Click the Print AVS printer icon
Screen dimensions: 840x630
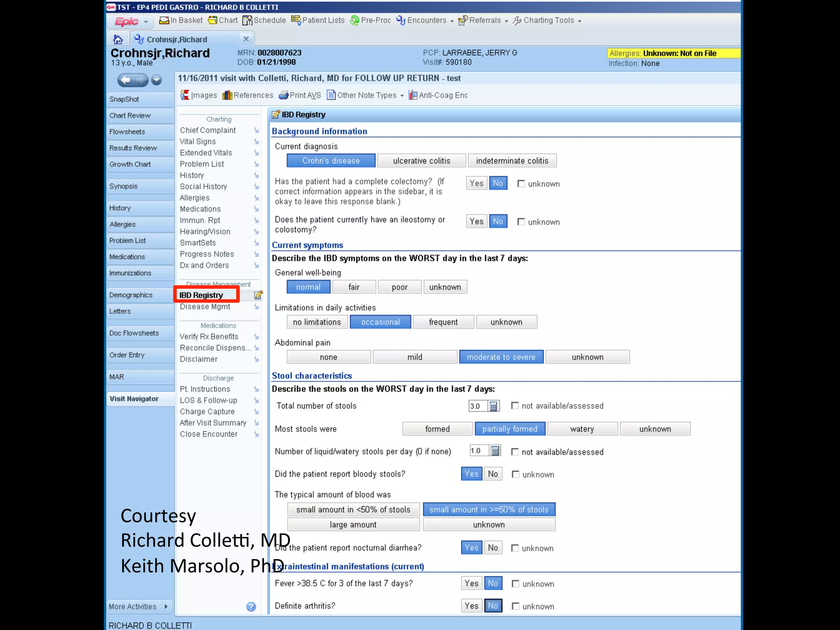(x=283, y=95)
